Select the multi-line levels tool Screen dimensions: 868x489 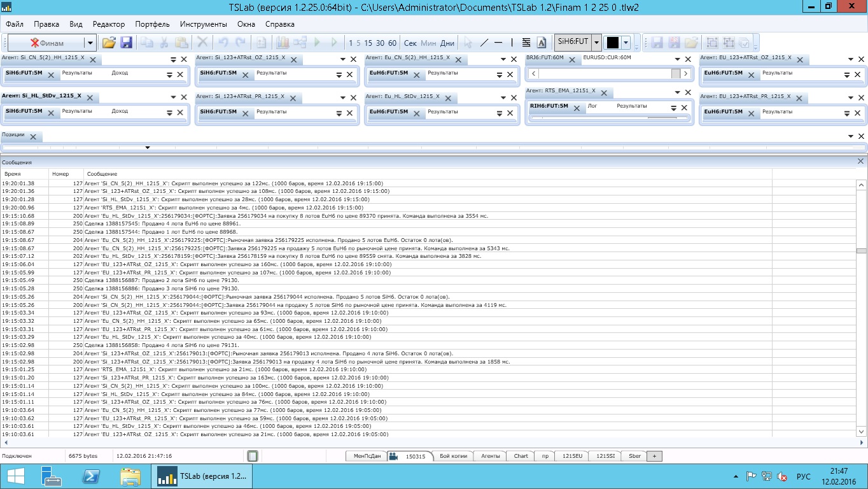point(526,43)
